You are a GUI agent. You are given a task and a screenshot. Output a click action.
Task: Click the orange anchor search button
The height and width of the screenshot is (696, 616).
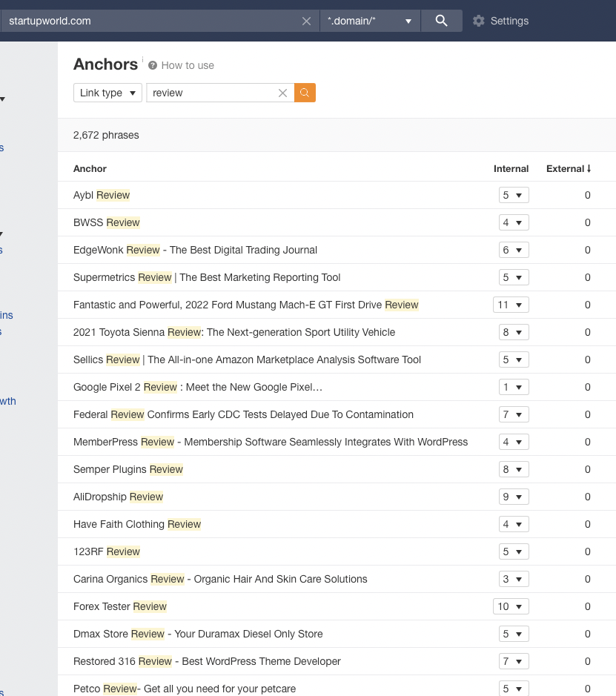pyautogui.click(x=305, y=93)
